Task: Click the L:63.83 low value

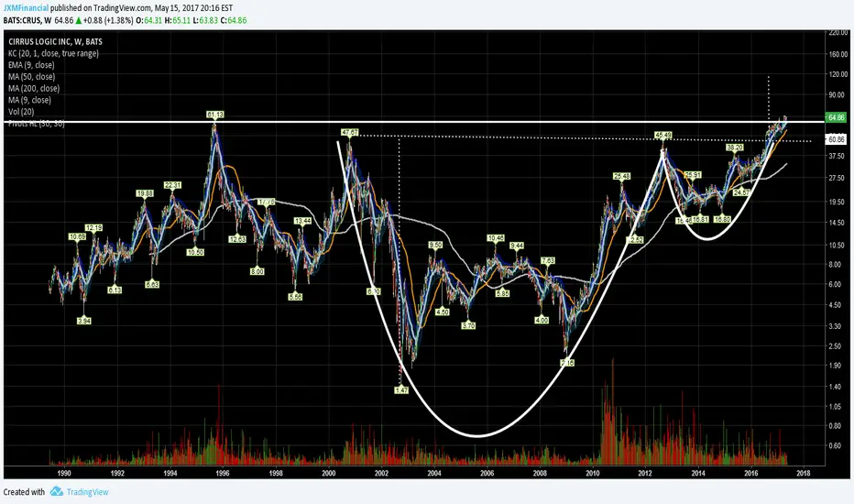Action: [205, 21]
